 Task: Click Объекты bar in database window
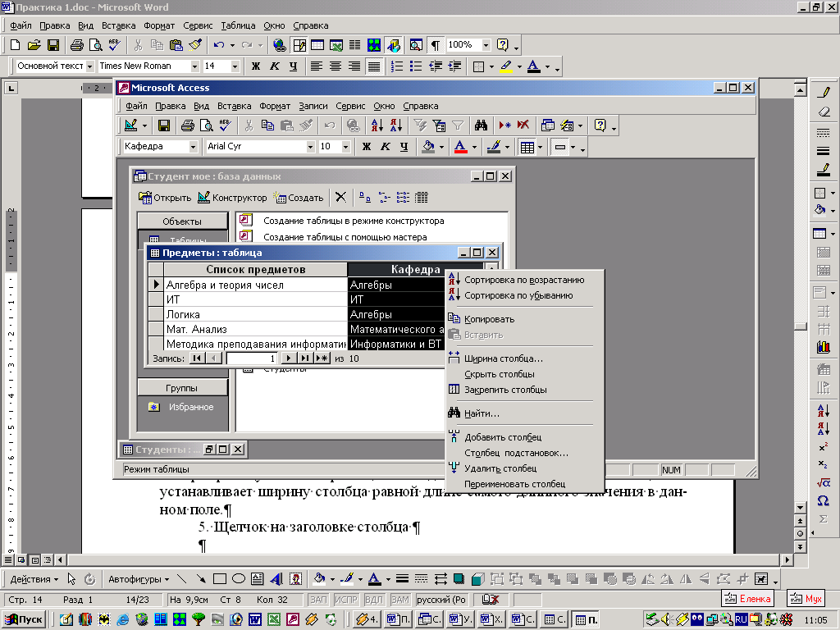(182, 221)
